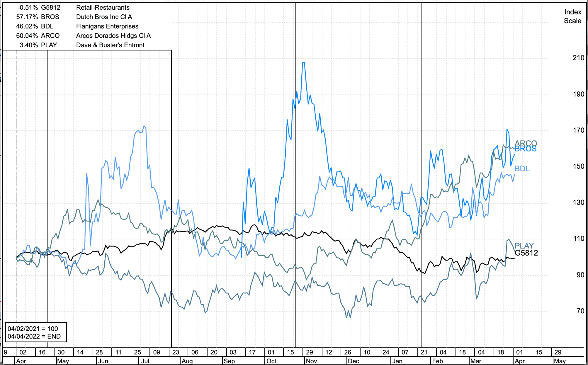The image size is (588, 365).
Task: Click the 70 value on index scale
Action: pos(580,311)
